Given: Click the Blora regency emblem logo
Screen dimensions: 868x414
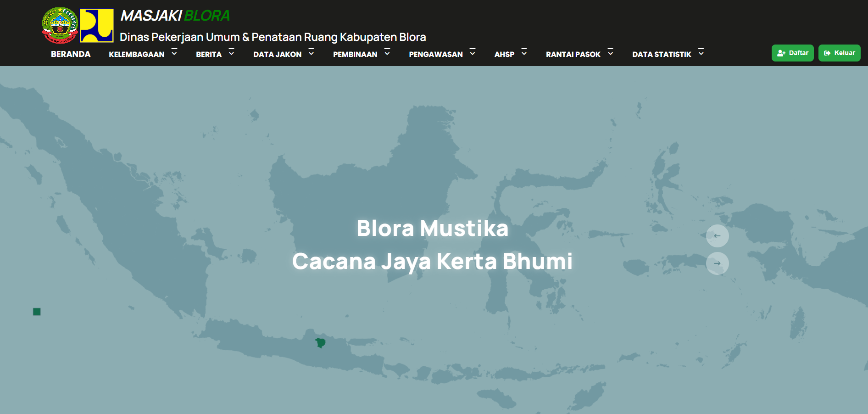Looking at the screenshot, I should pos(60,25).
